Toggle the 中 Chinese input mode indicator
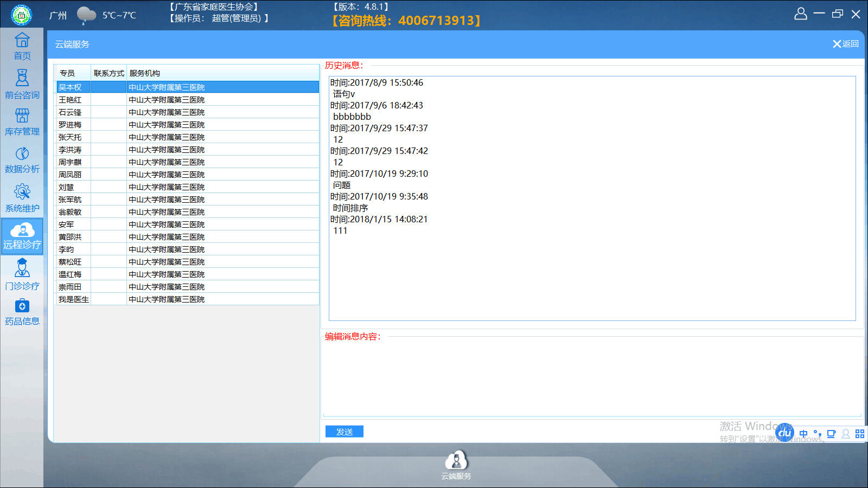This screenshot has height=488, width=868. [803, 434]
